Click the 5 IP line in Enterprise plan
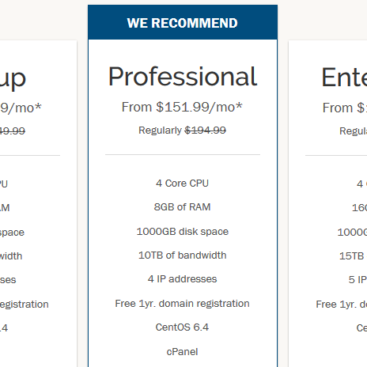367x367 pixels. click(358, 280)
